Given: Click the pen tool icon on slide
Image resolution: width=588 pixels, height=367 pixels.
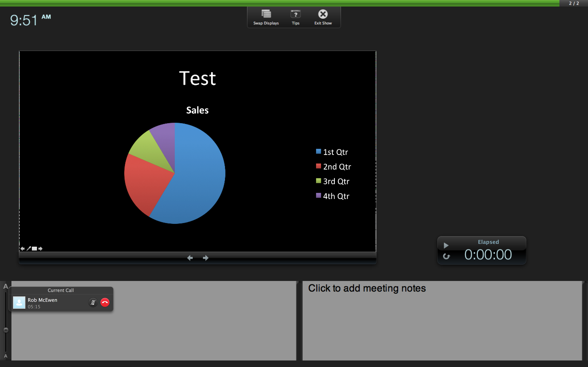Looking at the screenshot, I should point(29,249).
